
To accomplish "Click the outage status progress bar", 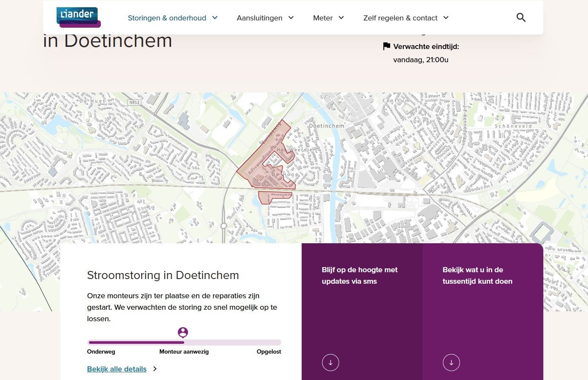I will 184,343.
